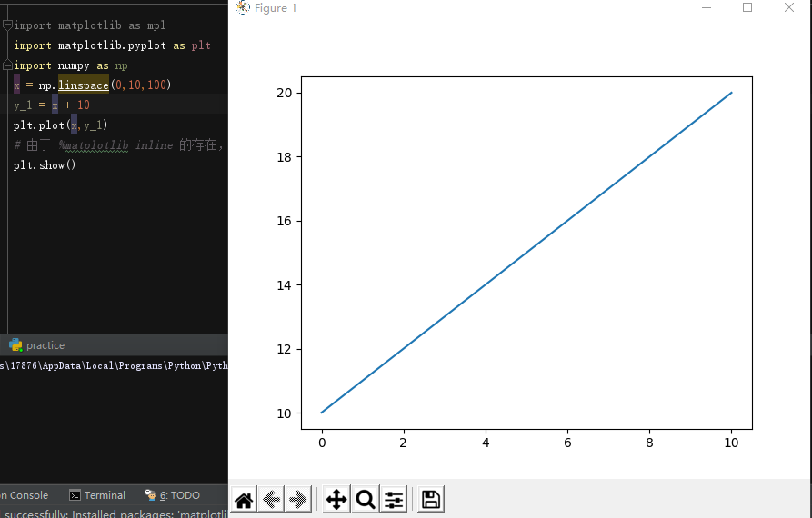Click the comment line mentioning %matplotlib inline

point(118,145)
